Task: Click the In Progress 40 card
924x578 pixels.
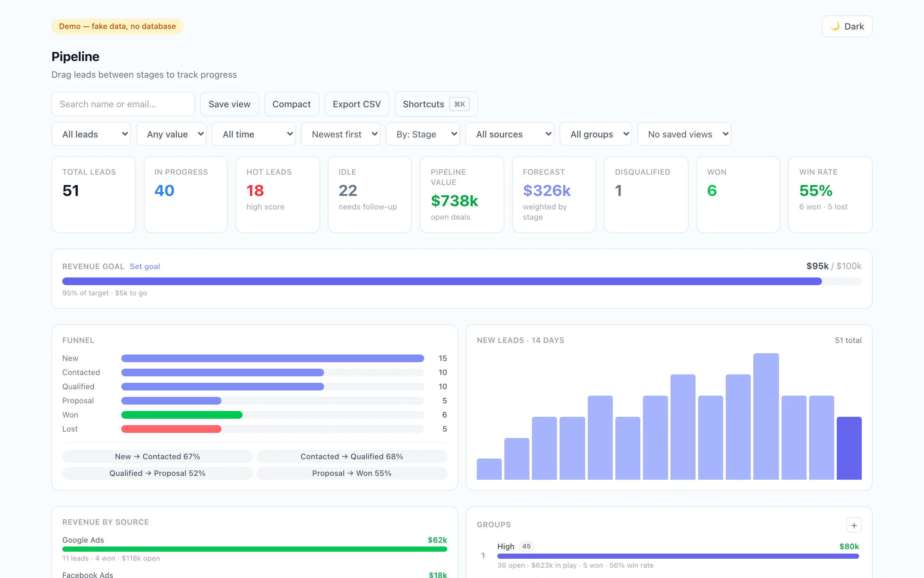Action: [185, 195]
